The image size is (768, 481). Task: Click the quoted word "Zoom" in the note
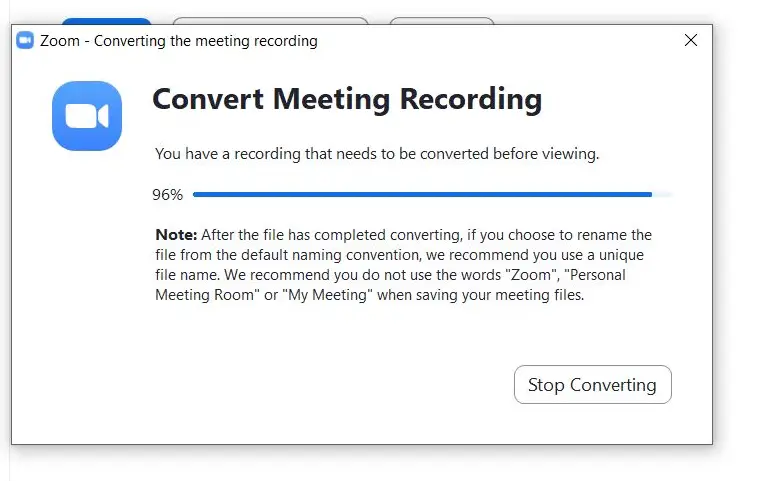(x=532, y=275)
